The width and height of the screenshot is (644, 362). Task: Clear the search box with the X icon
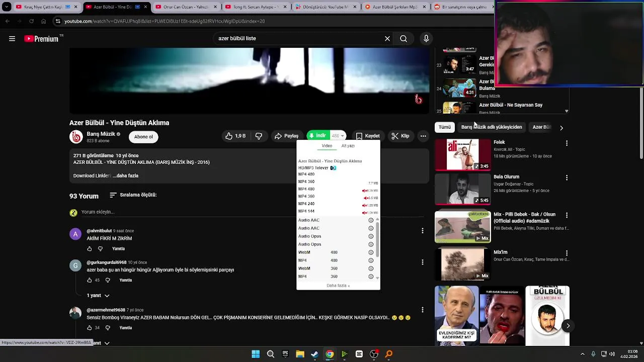point(387,39)
